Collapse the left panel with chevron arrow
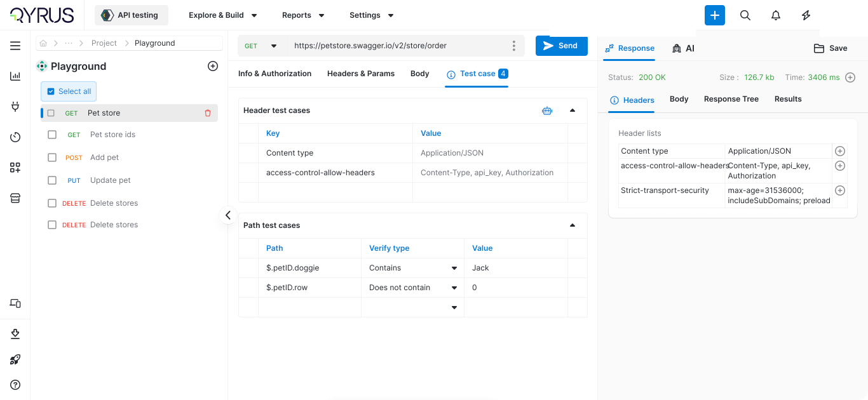 (228, 215)
